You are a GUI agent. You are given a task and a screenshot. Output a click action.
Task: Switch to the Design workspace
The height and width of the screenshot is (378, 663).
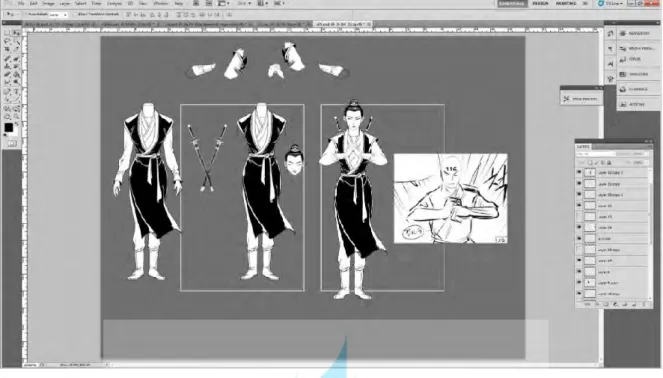pos(540,3)
